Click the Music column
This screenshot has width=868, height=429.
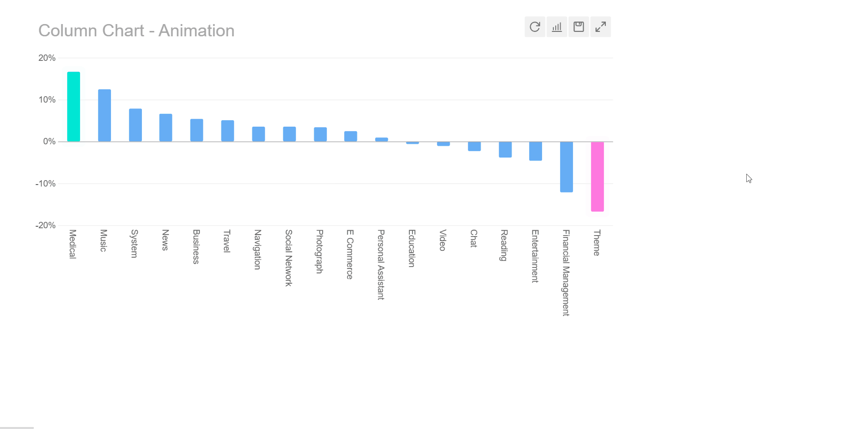pos(104,115)
